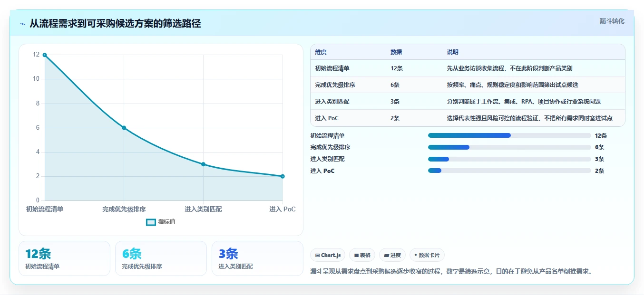Select the 进度 tag chip
This screenshot has height=295, width=644.
coord(392,255)
